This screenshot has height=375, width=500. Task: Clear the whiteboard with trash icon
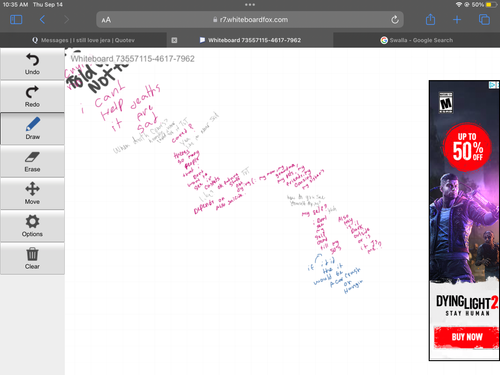click(x=32, y=258)
